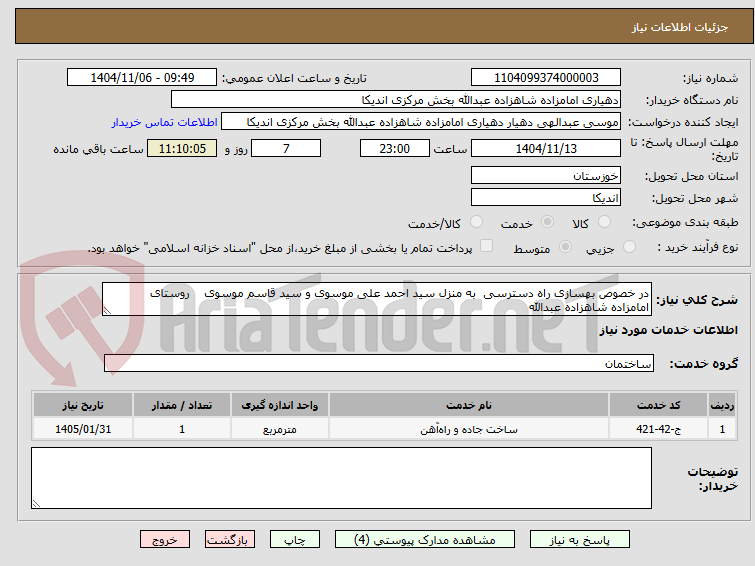
Task: Click the توضیحات خریدار text area
Action: click(x=341, y=478)
